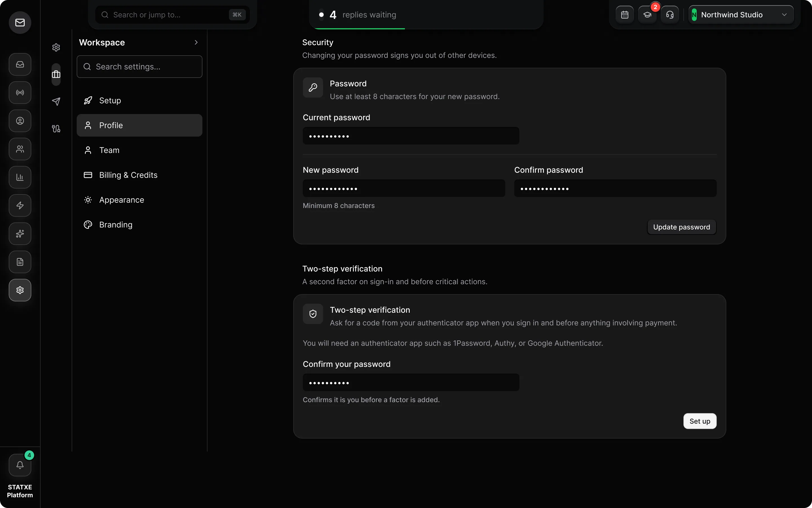The image size is (812, 508).
Task: Open the sparkles AI icon
Action: click(x=20, y=233)
